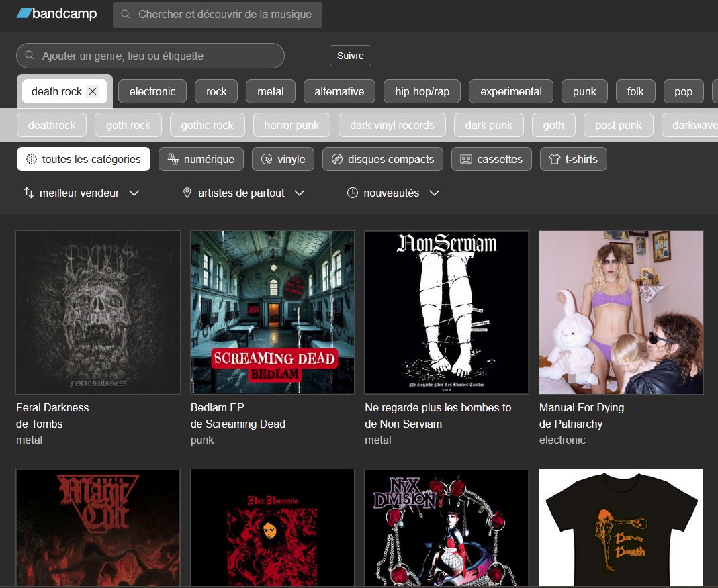Choose the deathrock related tag
This screenshot has height=588, width=718.
52,125
